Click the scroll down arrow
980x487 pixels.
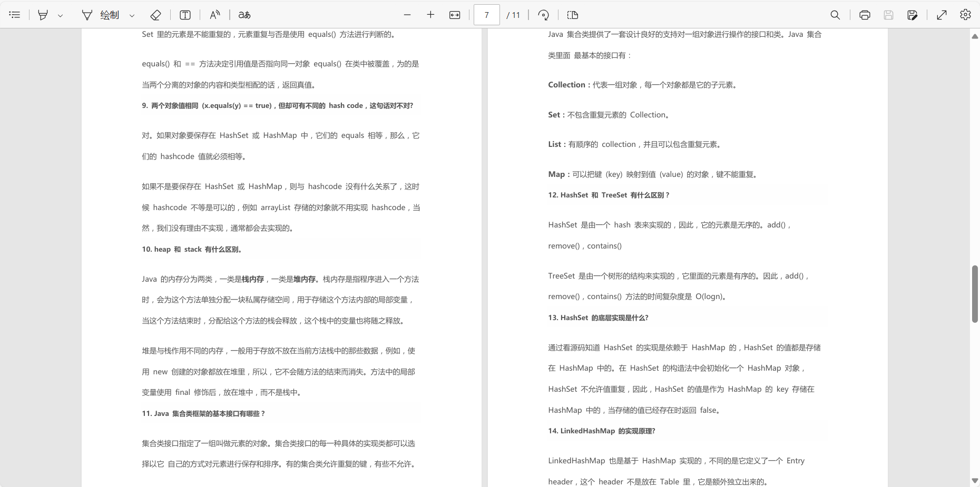click(x=975, y=481)
